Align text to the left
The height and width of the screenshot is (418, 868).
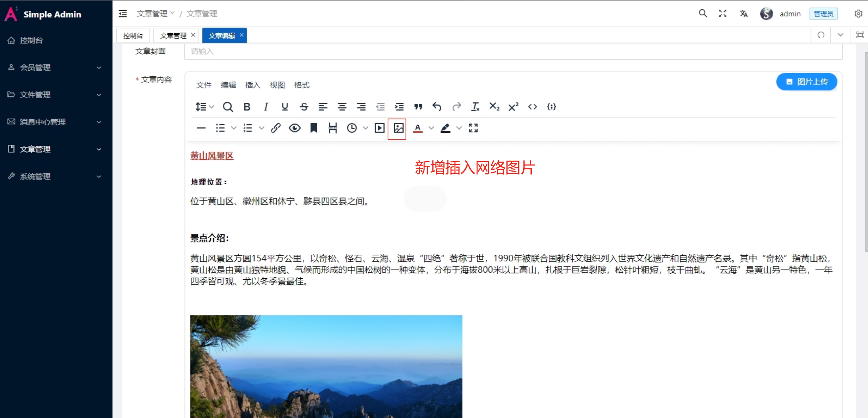[323, 107]
